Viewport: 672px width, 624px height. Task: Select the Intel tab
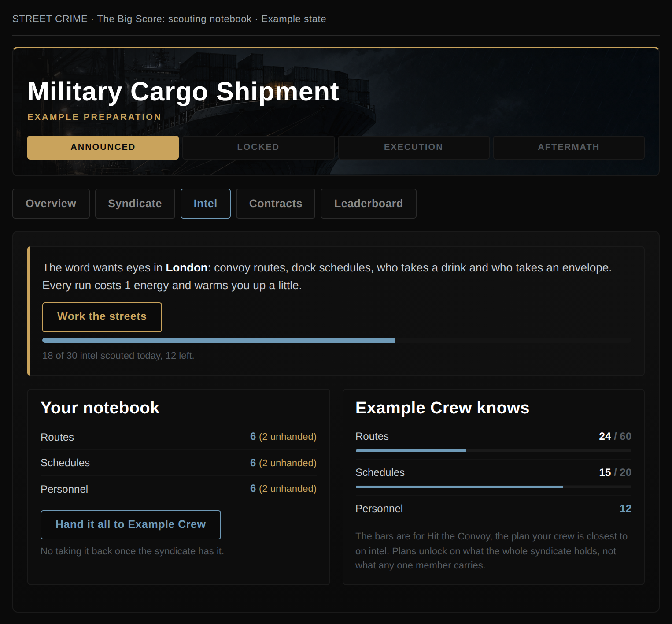(206, 204)
